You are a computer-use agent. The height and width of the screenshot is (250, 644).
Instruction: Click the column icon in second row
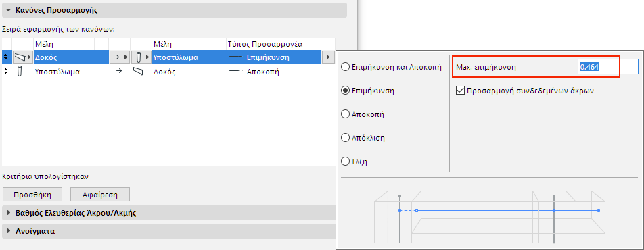(x=20, y=72)
